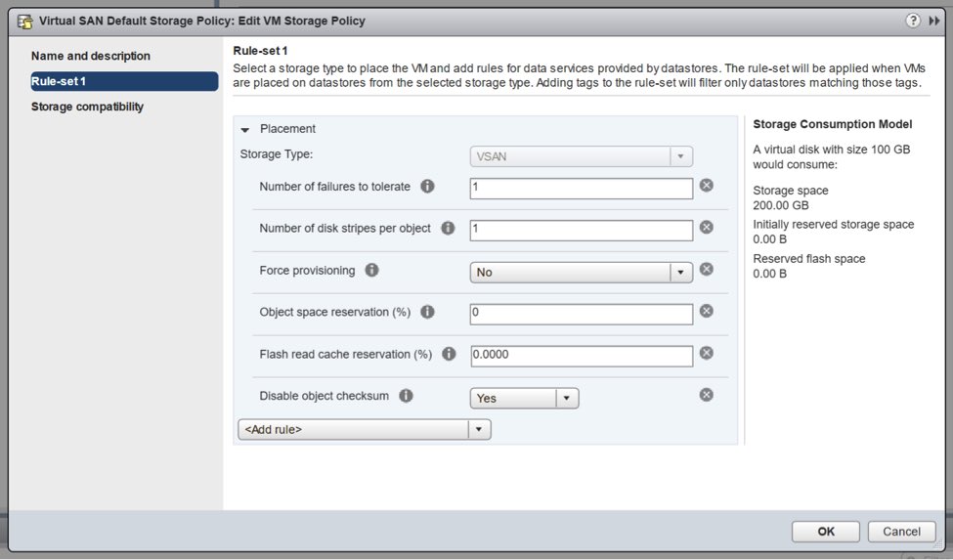Click the help question mark icon

[x=912, y=21]
